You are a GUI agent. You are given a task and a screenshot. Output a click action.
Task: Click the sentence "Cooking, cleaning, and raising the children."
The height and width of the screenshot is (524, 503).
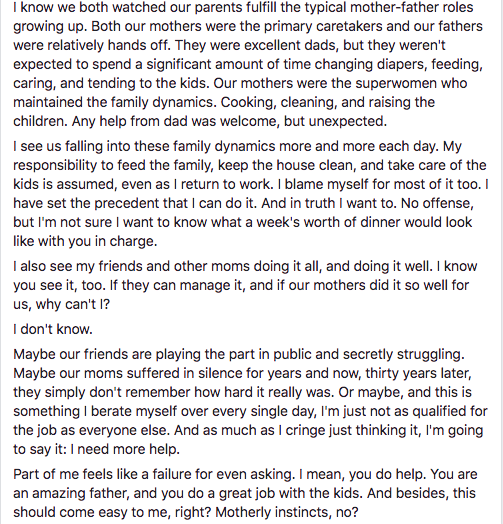[x=224, y=112]
